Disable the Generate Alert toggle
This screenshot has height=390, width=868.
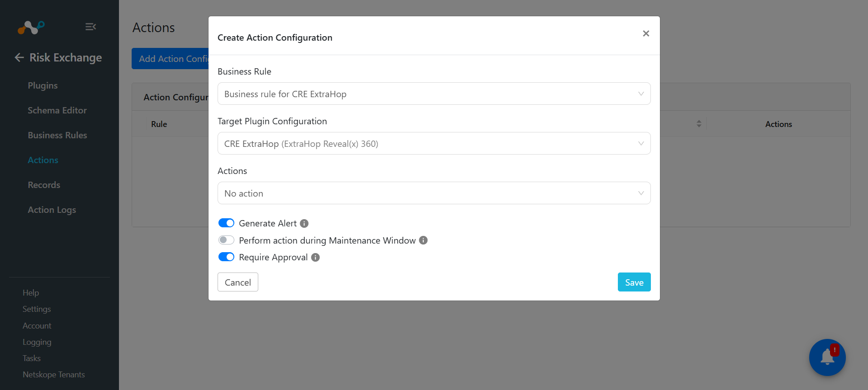coord(226,223)
